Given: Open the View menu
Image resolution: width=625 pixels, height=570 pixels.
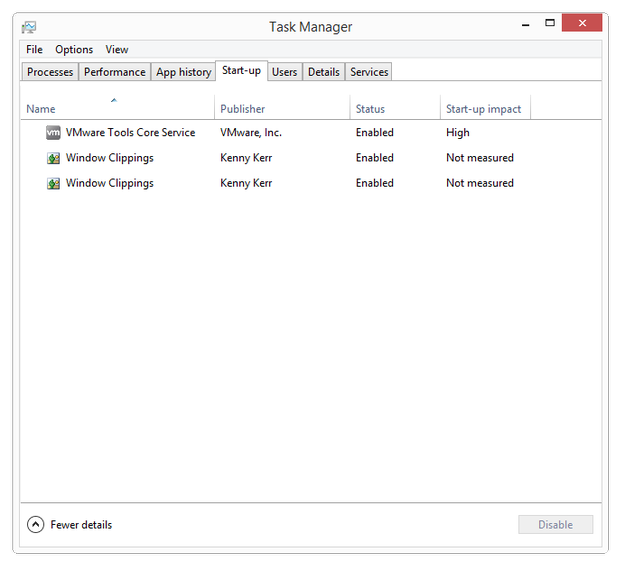Looking at the screenshot, I should click(x=117, y=49).
